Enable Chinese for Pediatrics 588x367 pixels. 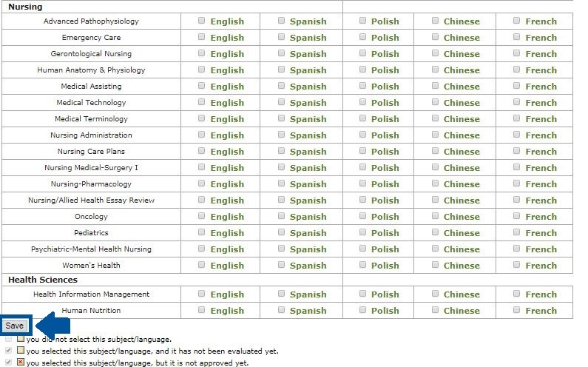click(x=435, y=232)
